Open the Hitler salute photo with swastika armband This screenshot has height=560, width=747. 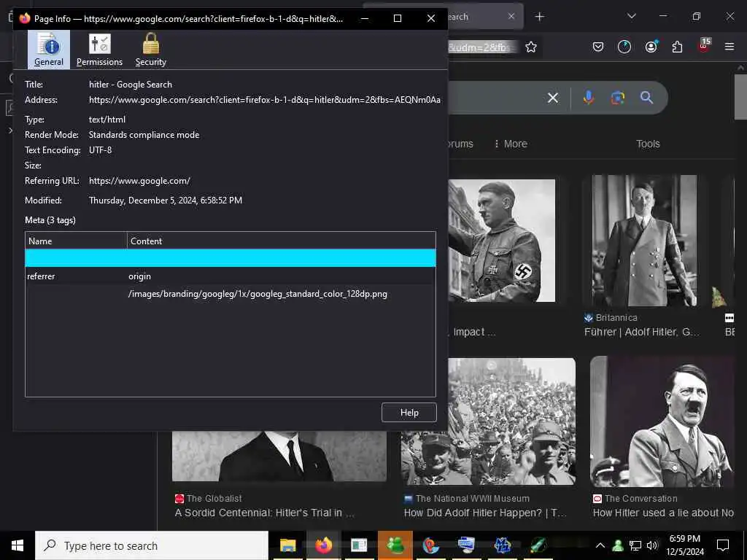[x=502, y=241]
